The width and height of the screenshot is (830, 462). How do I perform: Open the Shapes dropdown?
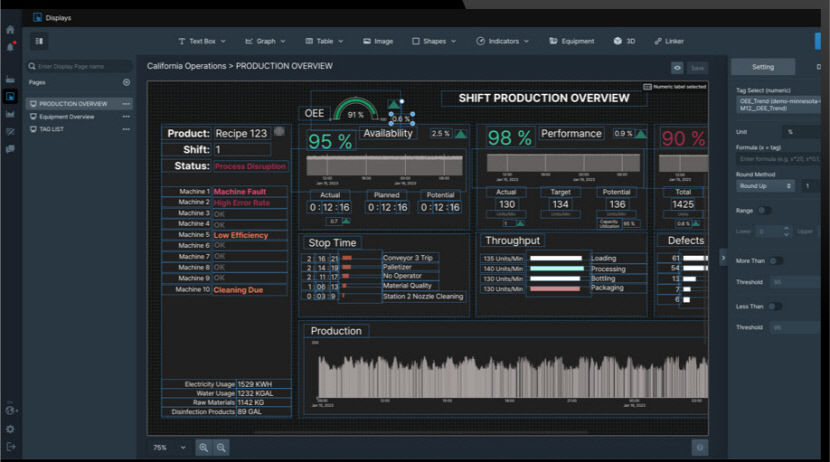[x=434, y=41]
